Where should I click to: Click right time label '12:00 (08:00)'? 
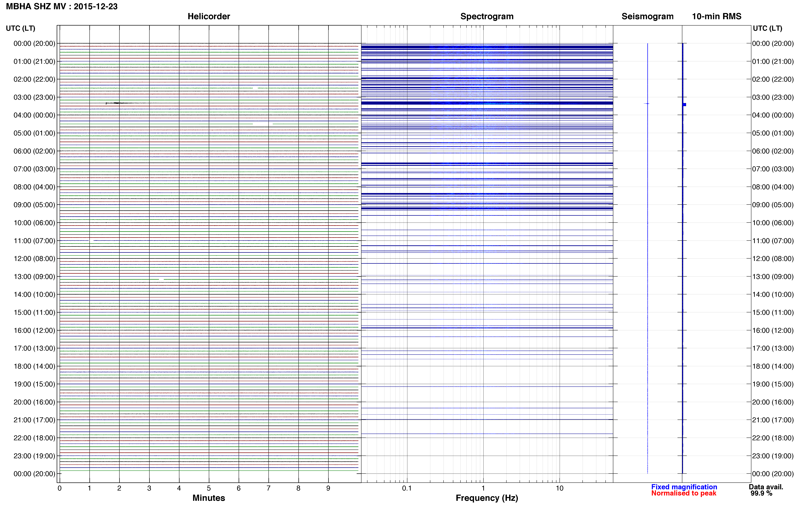pyautogui.click(x=773, y=258)
